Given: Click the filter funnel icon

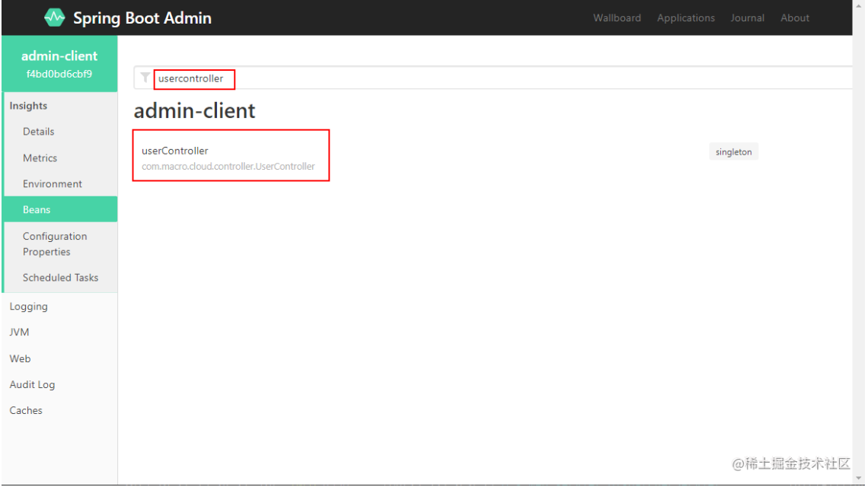Looking at the screenshot, I should (x=145, y=78).
